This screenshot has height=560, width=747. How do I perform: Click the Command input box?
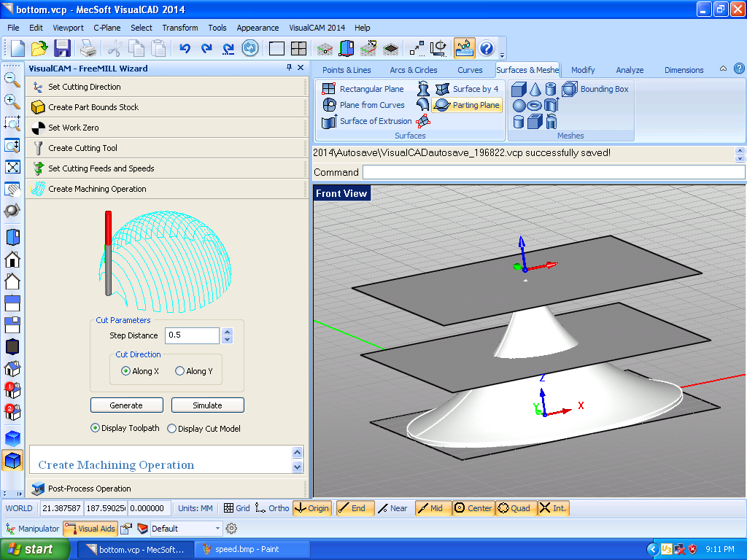tap(554, 172)
